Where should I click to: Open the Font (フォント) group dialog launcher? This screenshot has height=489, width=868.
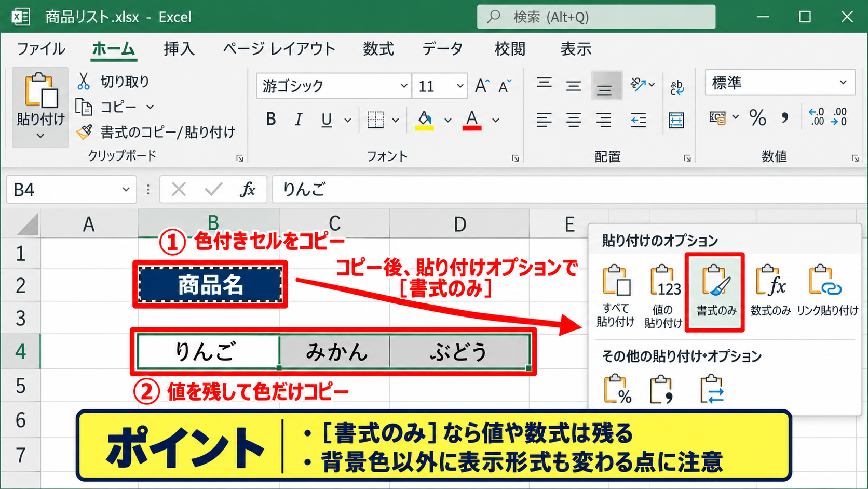coord(516,158)
